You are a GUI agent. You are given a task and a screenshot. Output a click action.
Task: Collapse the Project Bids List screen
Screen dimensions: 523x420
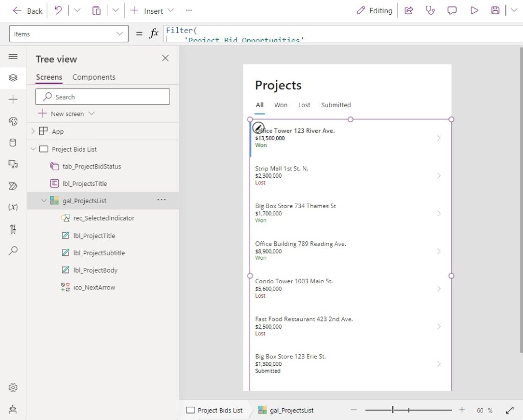coord(33,149)
